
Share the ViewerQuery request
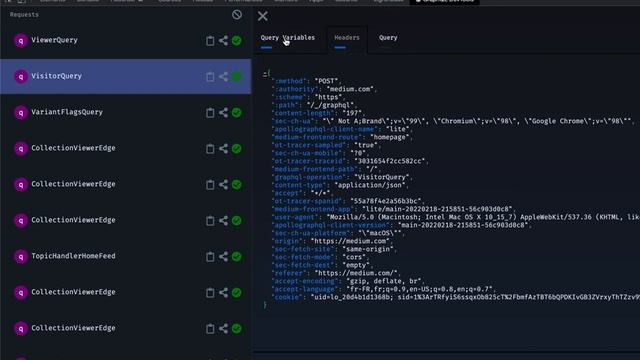[223, 40]
